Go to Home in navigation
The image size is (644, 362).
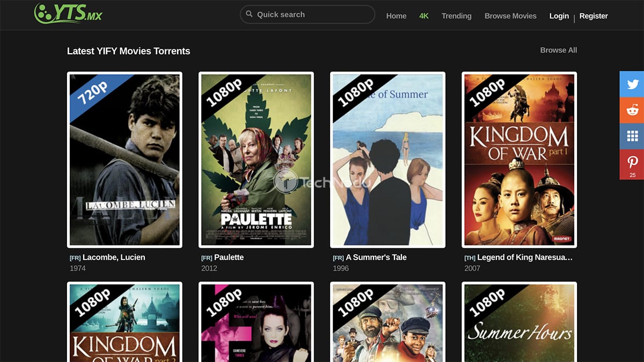(396, 16)
